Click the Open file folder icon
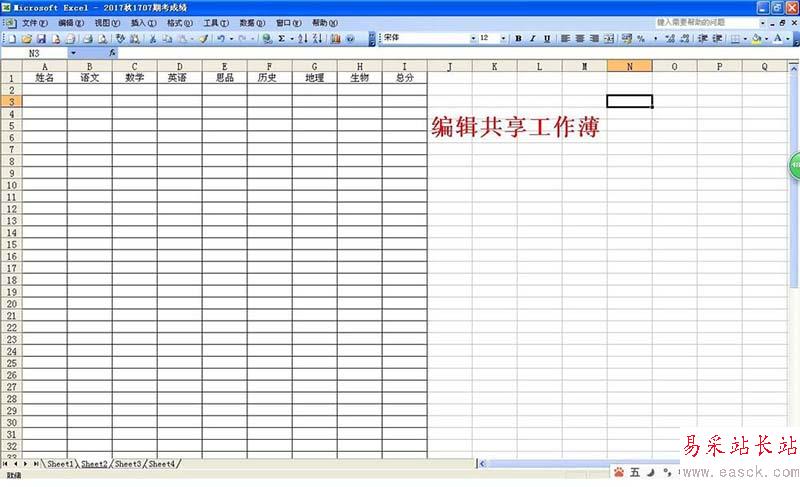 [27, 38]
